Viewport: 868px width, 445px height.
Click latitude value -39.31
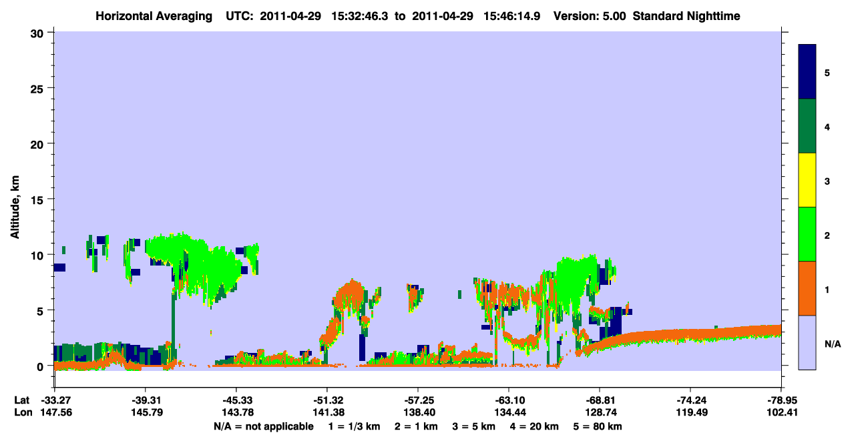pos(145,400)
